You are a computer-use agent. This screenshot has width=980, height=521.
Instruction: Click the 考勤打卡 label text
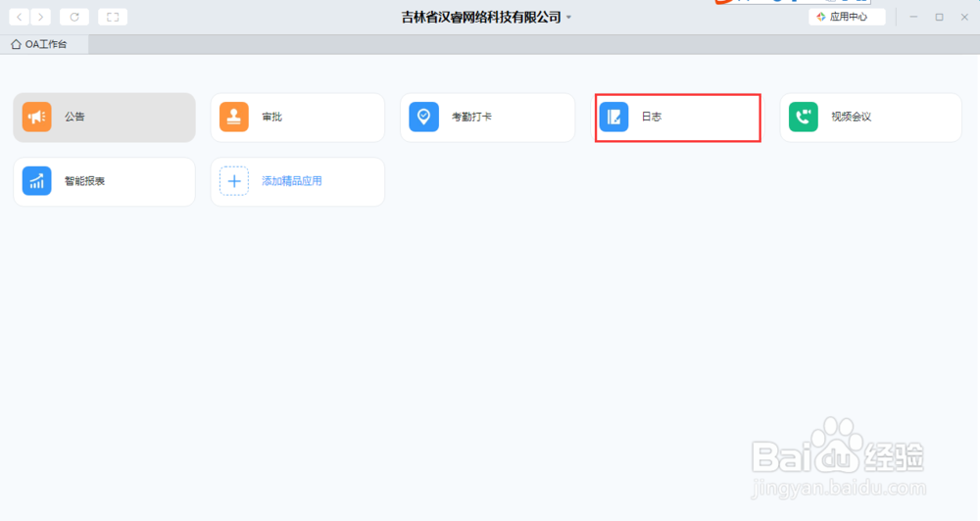click(x=472, y=117)
